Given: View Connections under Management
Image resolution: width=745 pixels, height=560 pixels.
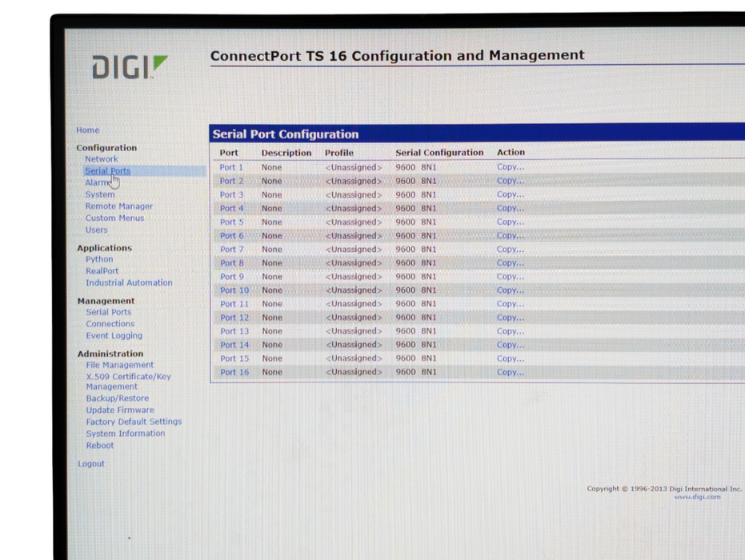Looking at the screenshot, I should coord(110,324).
